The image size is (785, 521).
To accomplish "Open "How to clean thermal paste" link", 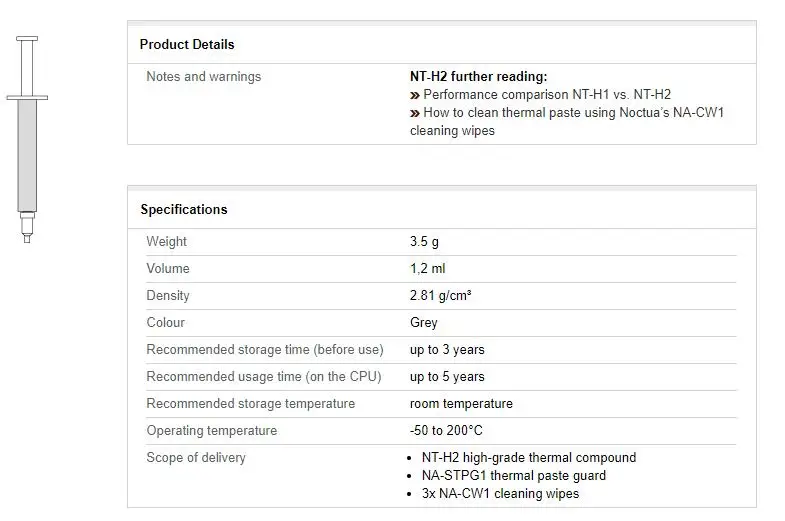I will point(573,113).
